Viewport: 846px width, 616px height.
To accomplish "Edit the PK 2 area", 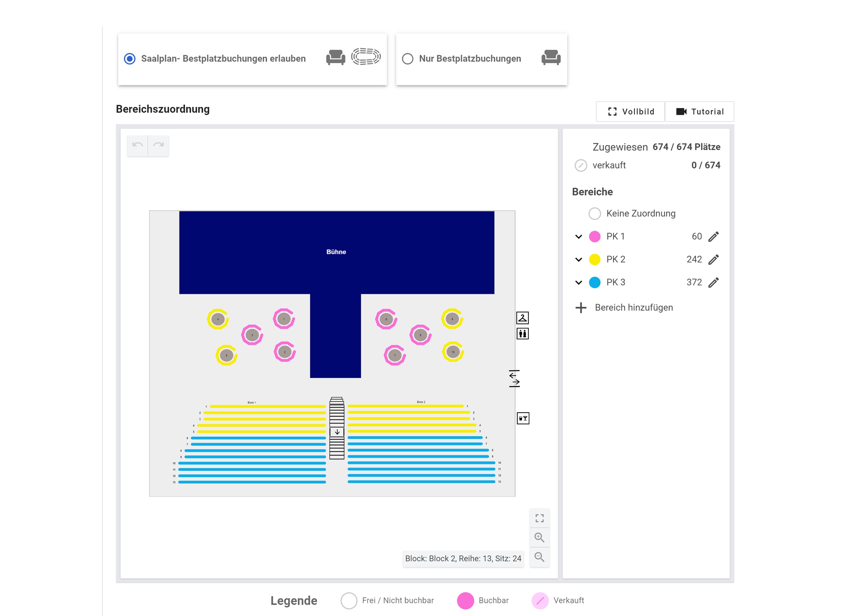I will pyautogui.click(x=713, y=260).
